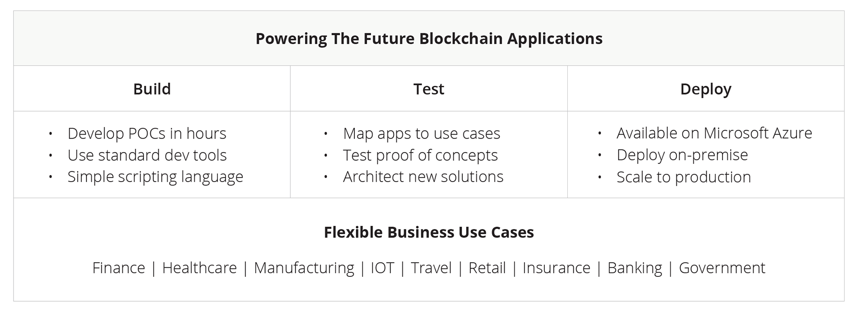The height and width of the screenshot is (322, 868).
Task: Click 'Deploy on-premise' item
Action: pos(682,155)
